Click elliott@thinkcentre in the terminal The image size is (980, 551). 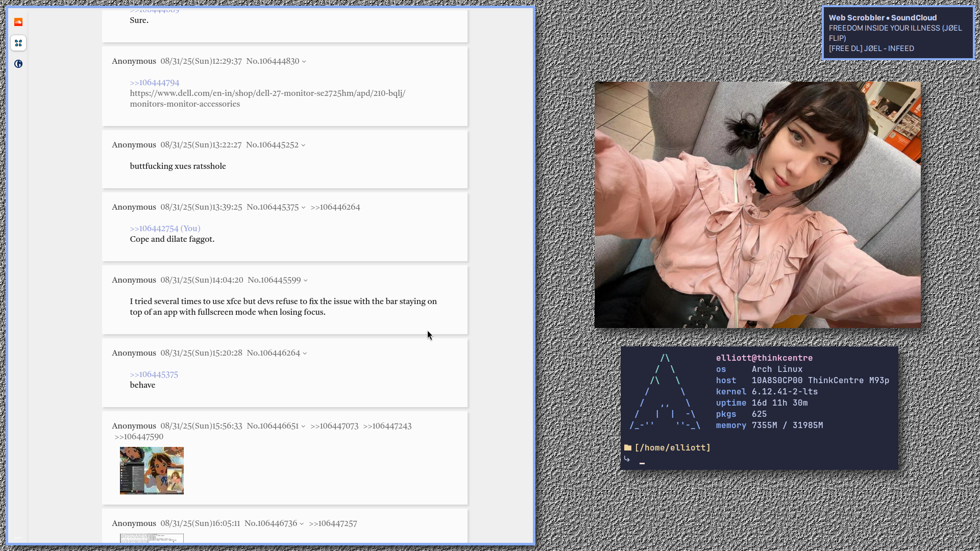click(764, 358)
